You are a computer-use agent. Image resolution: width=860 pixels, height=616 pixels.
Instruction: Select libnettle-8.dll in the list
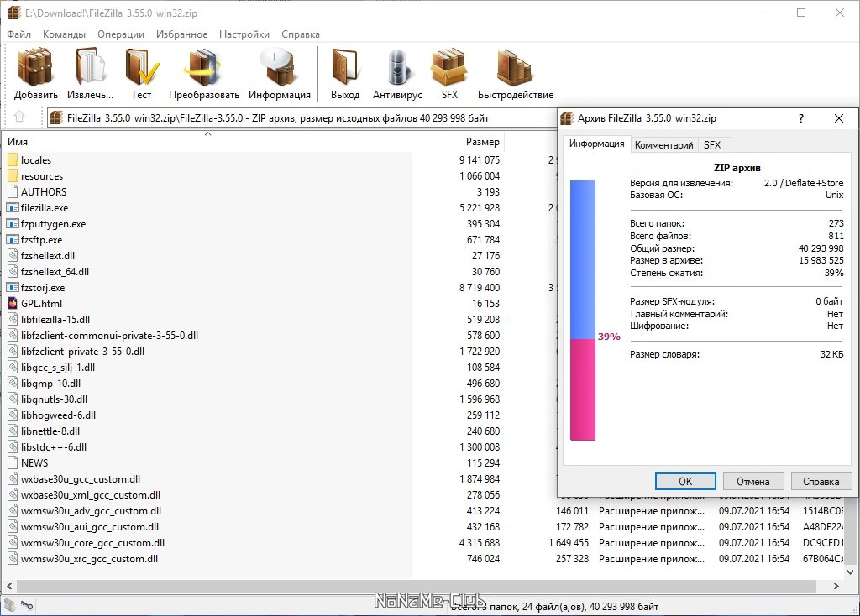(50, 431)
